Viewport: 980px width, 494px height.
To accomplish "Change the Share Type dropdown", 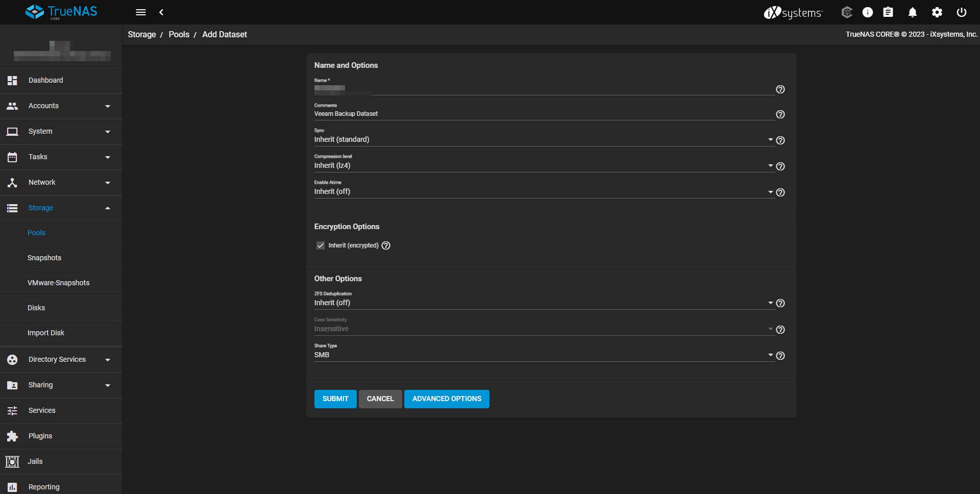I will [544, 355].
